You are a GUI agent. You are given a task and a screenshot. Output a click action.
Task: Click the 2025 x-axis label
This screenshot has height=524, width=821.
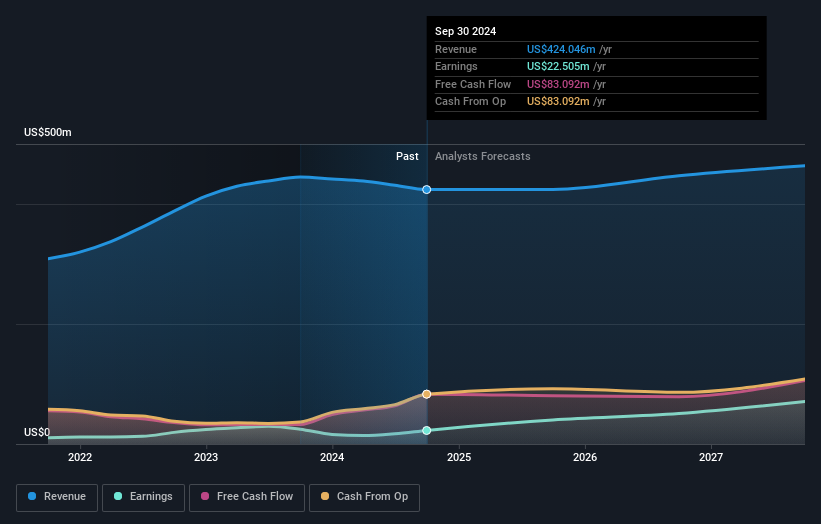pos(459,458)
